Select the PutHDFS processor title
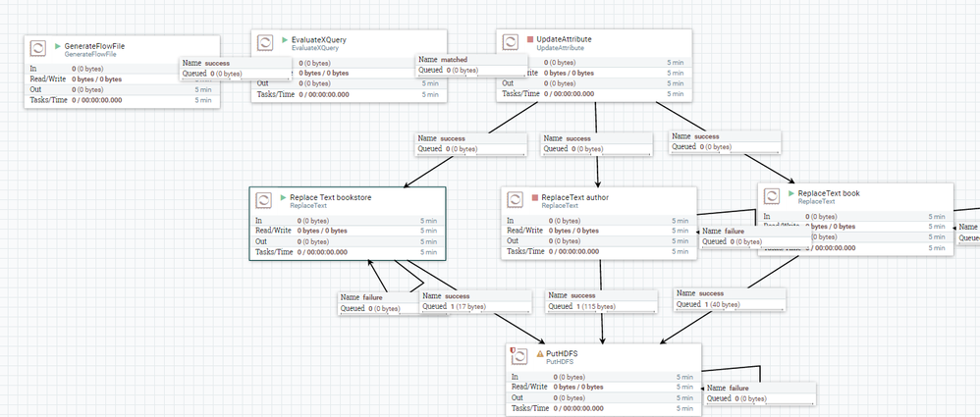The width and height of the screenshot is (980, 417). coord(562,354)
